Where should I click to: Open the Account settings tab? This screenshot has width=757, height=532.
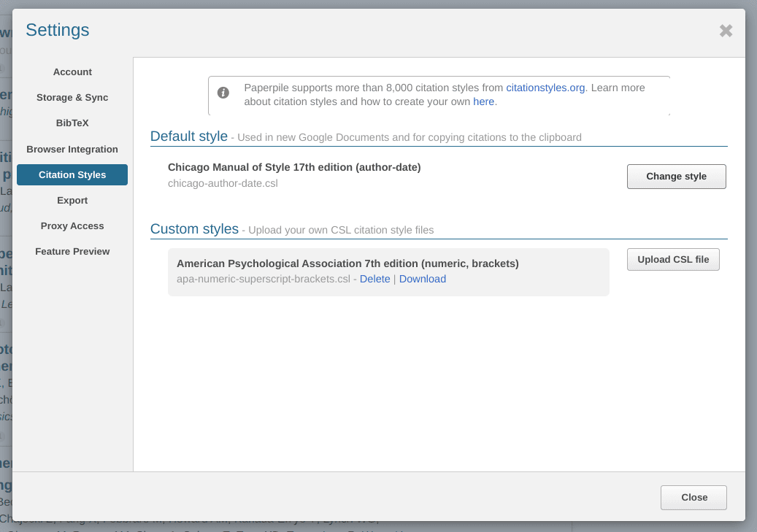(x=72, y=72)
